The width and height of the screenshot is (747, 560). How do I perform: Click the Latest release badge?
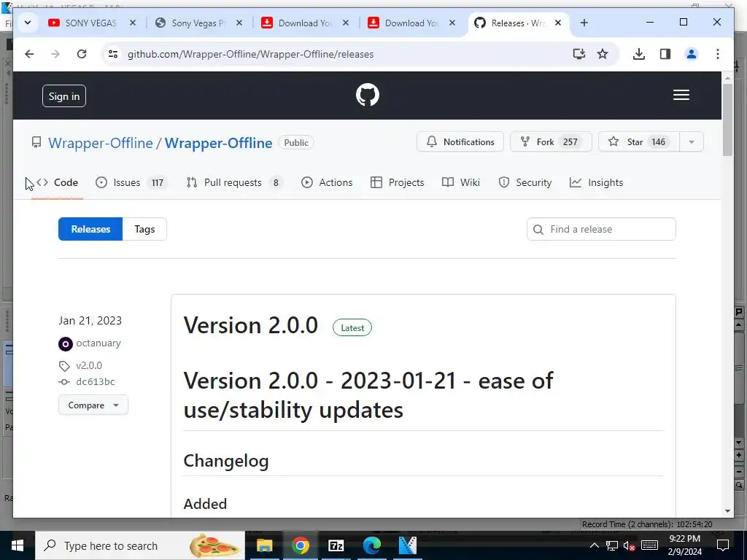(352, 327)
